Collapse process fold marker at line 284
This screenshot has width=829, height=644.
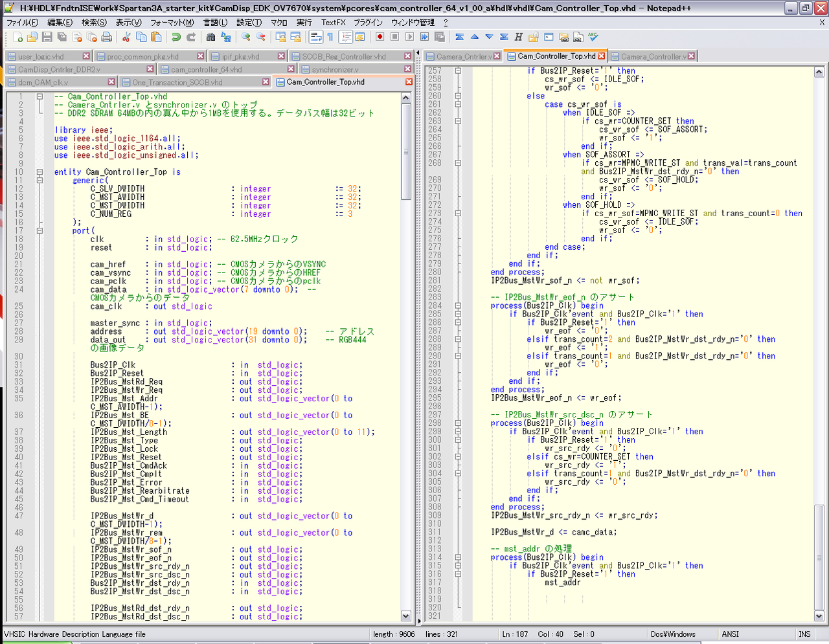tap(458, 305)
